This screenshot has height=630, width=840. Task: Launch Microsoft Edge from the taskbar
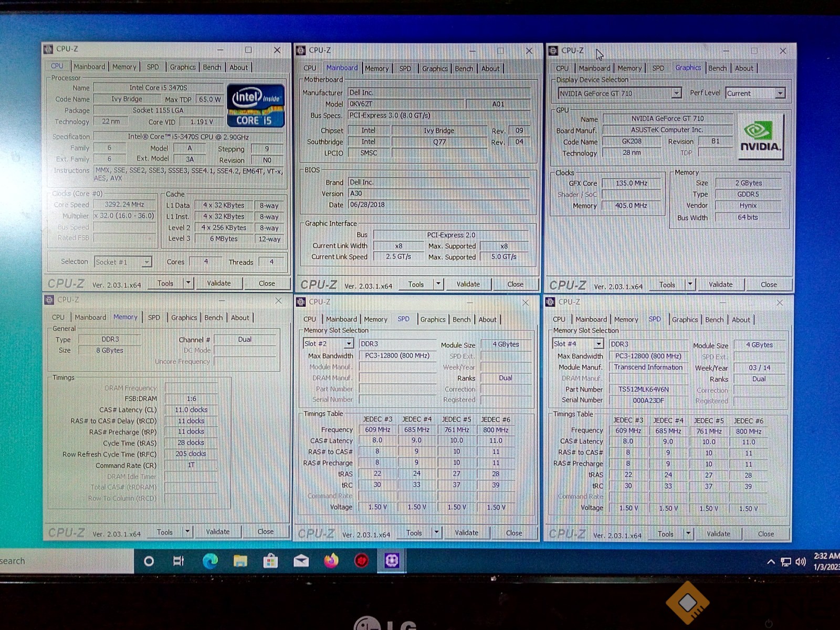pos(210,561)
